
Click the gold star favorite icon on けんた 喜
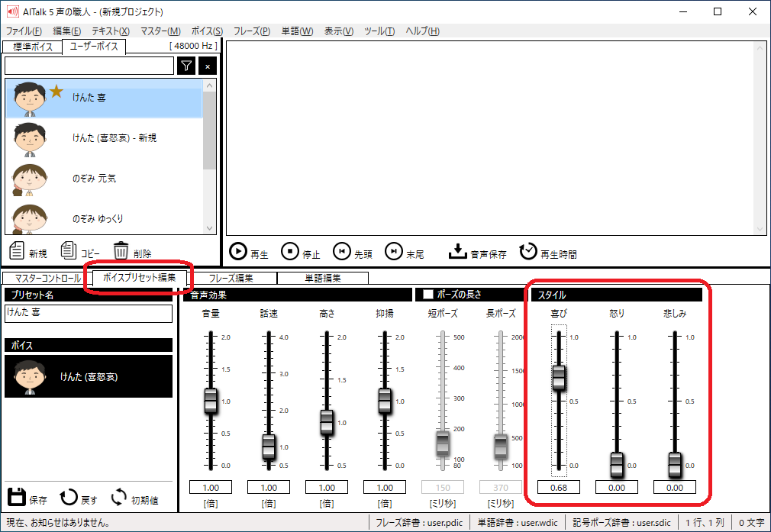tap(56, 91)
